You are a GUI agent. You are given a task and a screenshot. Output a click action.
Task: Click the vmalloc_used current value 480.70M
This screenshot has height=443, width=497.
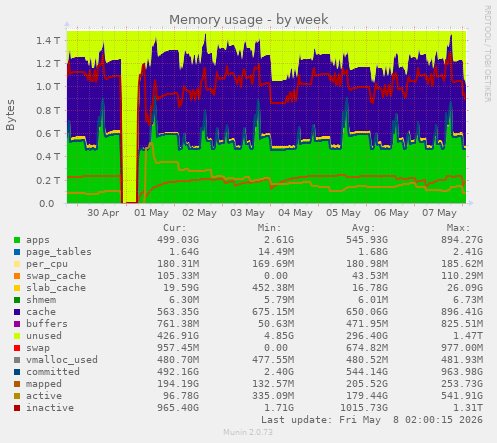(178, 360)
